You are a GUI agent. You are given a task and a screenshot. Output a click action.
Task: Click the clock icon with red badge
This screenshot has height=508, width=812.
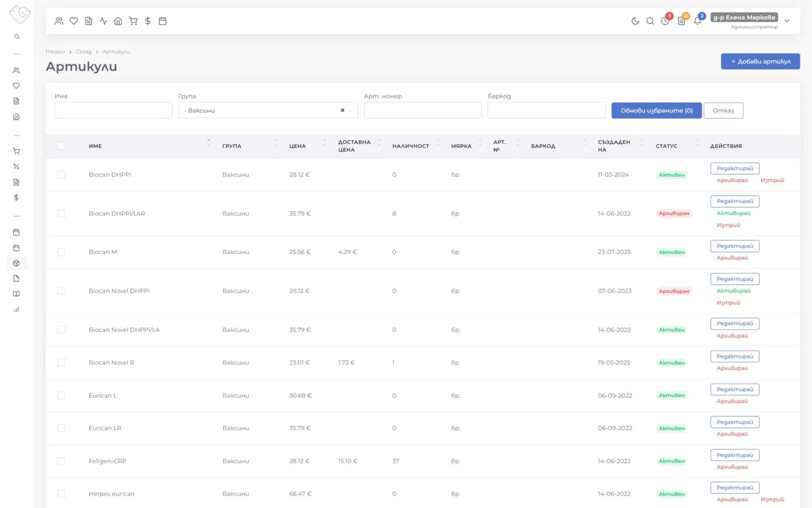665,21
